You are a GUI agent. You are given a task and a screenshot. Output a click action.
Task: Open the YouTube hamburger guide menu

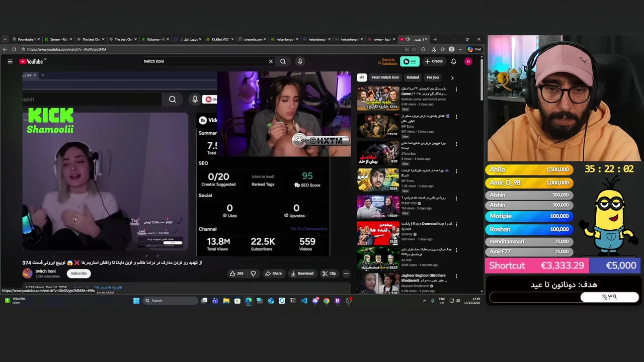coord(10,61)
